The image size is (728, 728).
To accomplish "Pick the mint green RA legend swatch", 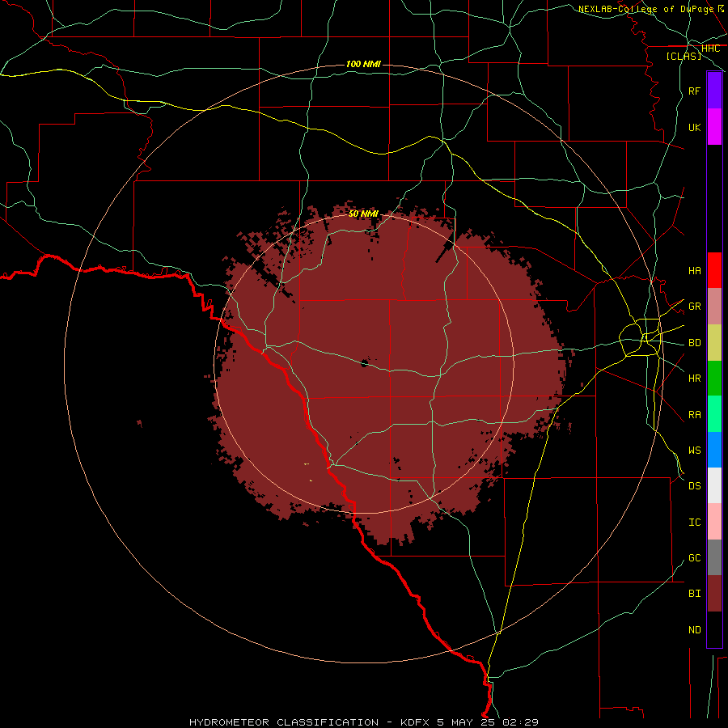I will pyautogui.click(x=714, y=414).
